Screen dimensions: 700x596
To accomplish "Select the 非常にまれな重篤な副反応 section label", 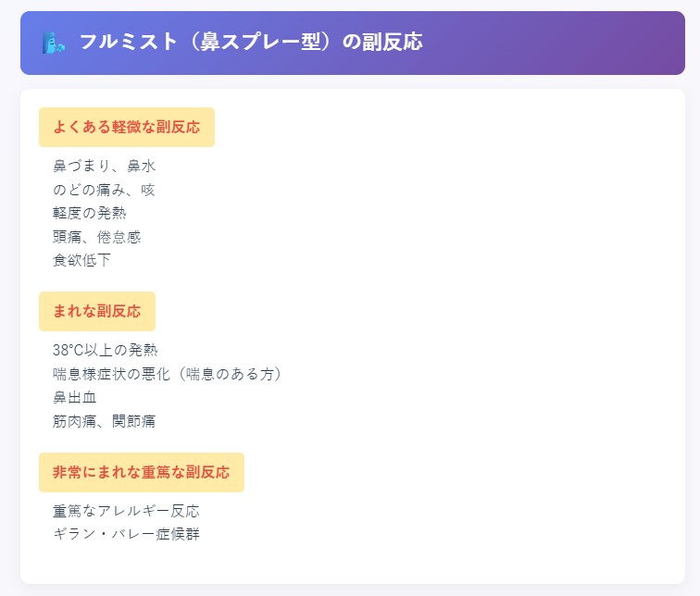I will (142, 472).
